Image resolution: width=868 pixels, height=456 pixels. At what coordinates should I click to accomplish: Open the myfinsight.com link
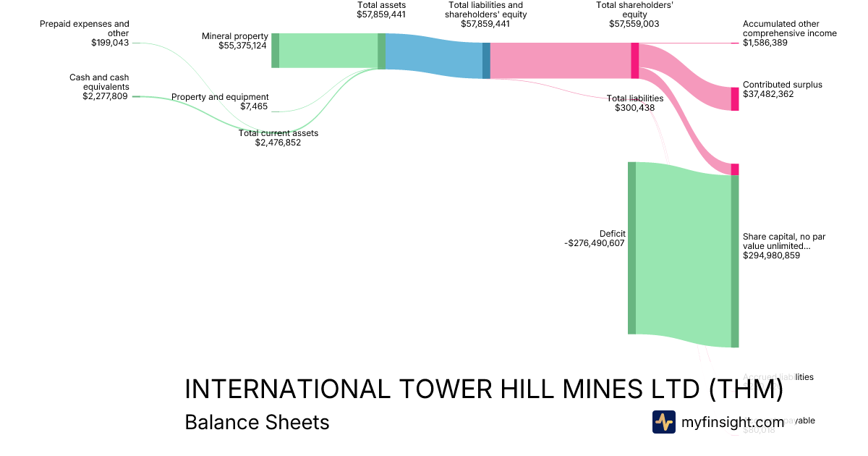pos(732,422)
